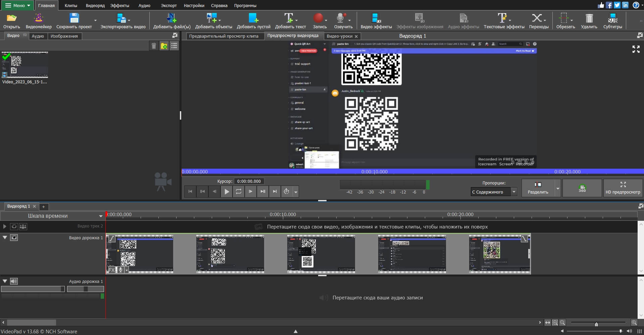Click the Открыть folder icon

12,18
